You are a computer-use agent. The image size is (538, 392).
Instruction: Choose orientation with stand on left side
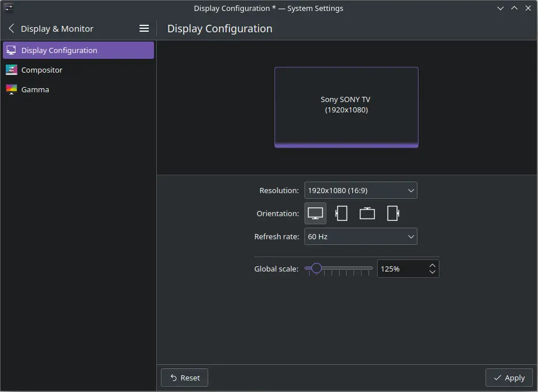341,213
